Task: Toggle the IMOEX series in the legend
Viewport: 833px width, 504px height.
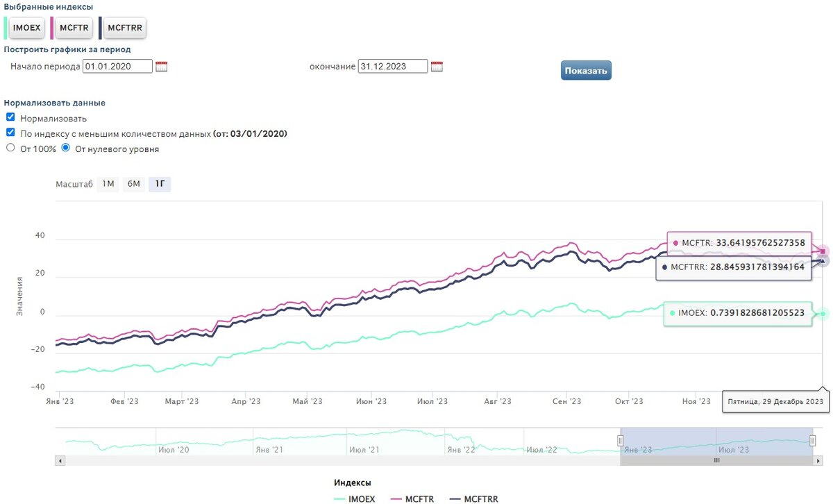Action: (354, 498)
